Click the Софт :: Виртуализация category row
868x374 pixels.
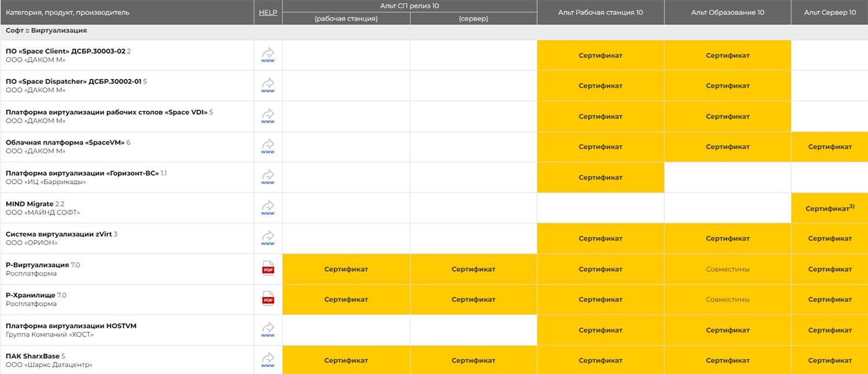pos(46,31)
